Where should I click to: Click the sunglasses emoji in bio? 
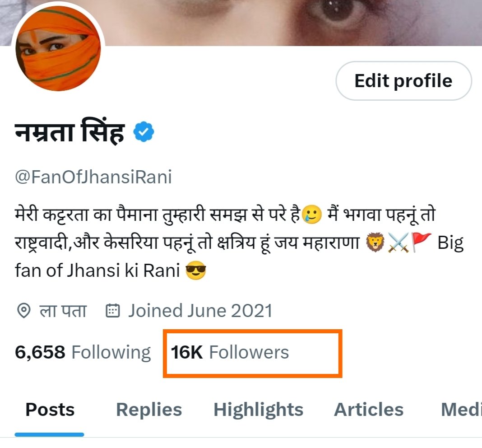click(196, 271)
